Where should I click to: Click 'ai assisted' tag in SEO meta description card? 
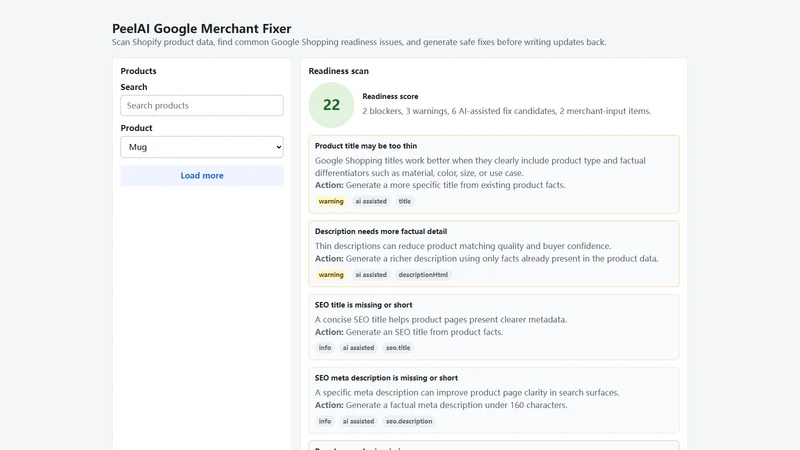tap(358, 421)
